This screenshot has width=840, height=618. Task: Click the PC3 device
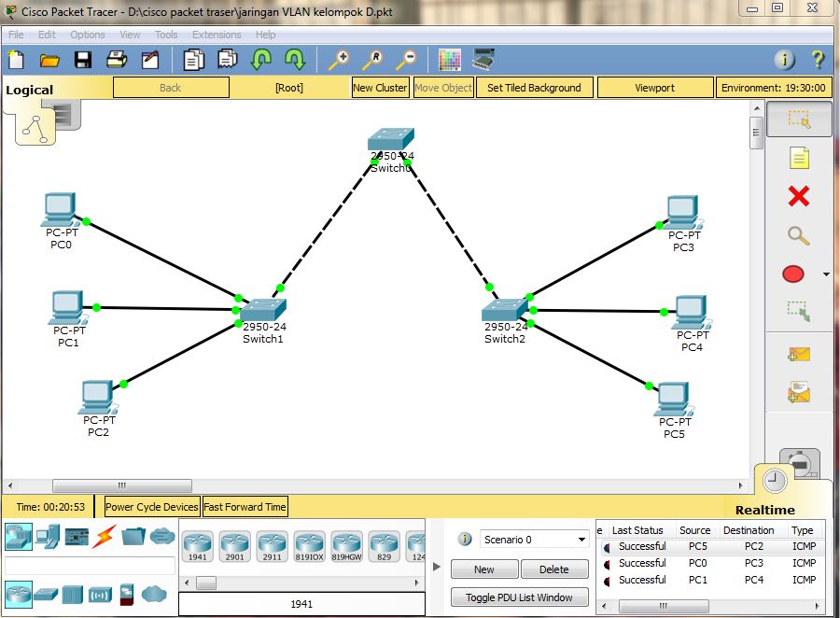[x=684, y=212]
